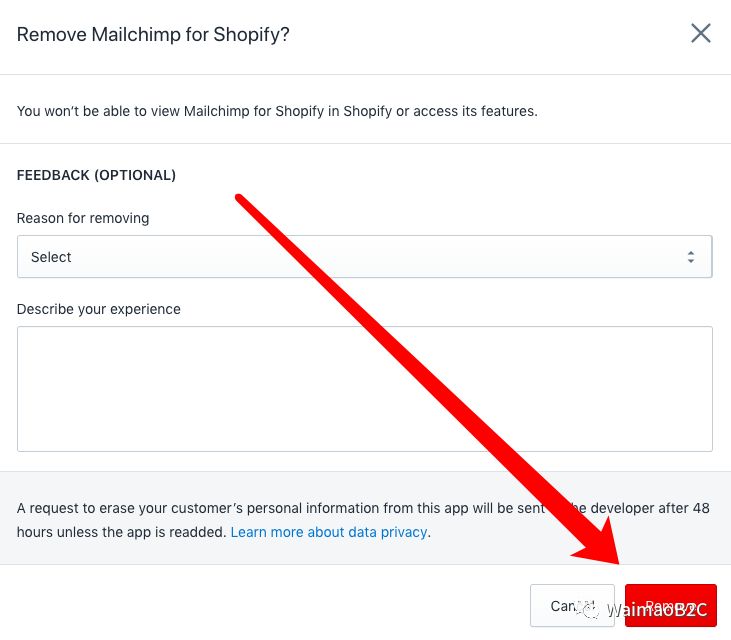This screenshot has width=731, height=640.
Task: Focus the Describe your experience text box
Action: pos(364,388)
